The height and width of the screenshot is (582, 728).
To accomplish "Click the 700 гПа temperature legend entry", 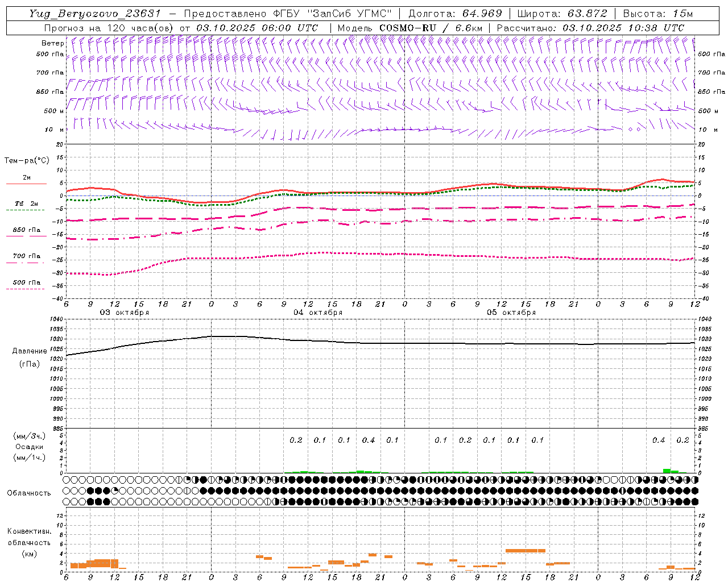I will (x=26, y=256).
